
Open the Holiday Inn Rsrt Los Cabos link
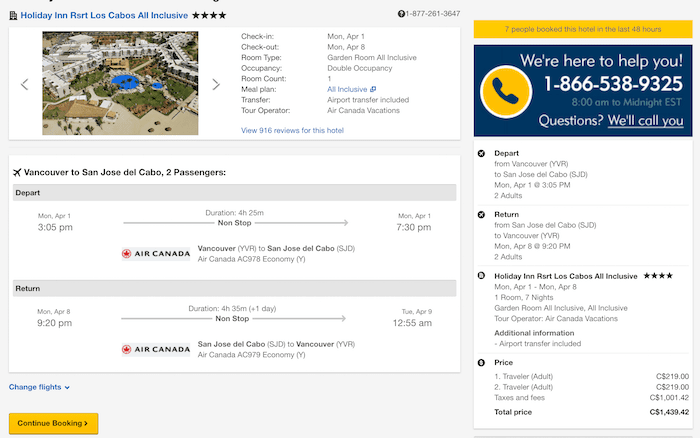point(104,16)
